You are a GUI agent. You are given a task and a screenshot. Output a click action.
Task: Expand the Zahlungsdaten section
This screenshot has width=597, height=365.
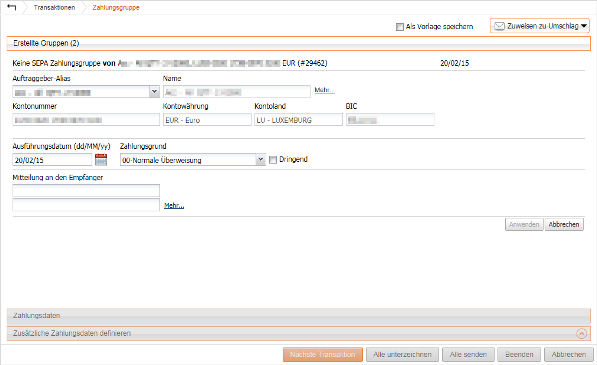click(298, 316)
